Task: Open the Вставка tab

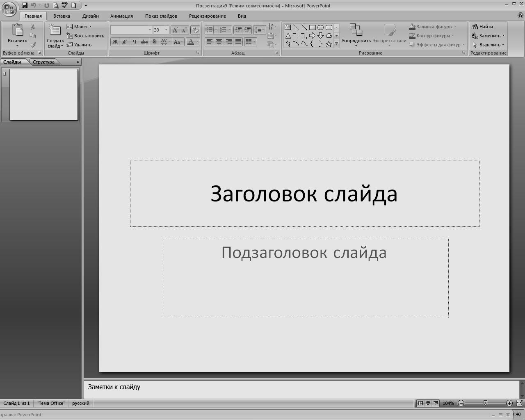Action: click(62, 16)
